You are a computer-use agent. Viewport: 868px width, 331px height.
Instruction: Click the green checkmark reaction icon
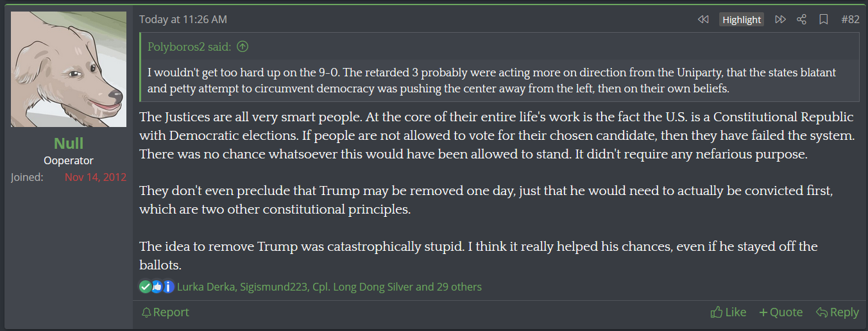pyautogui.click(x=145, y=287)
